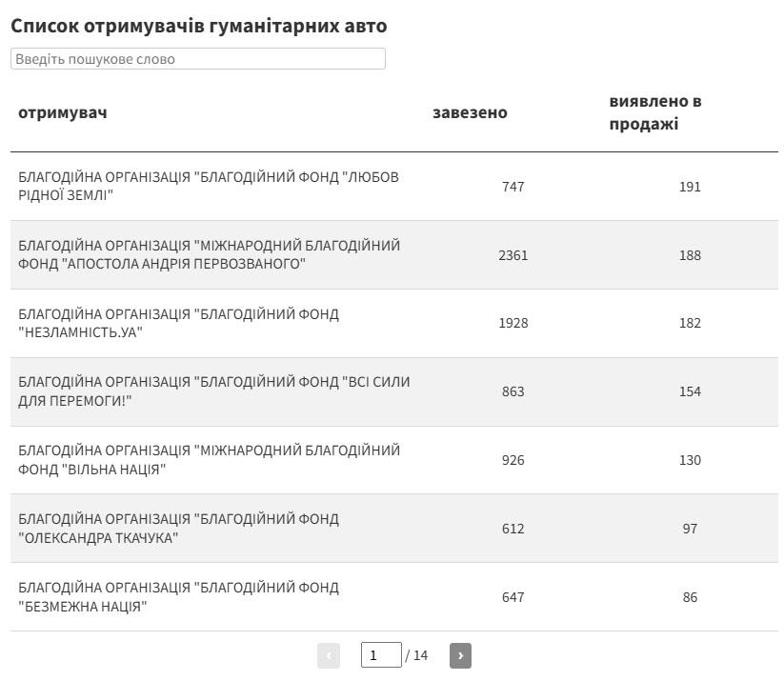Sort by the "завезено" column header

pyautogui.click(x=470, y=112)
